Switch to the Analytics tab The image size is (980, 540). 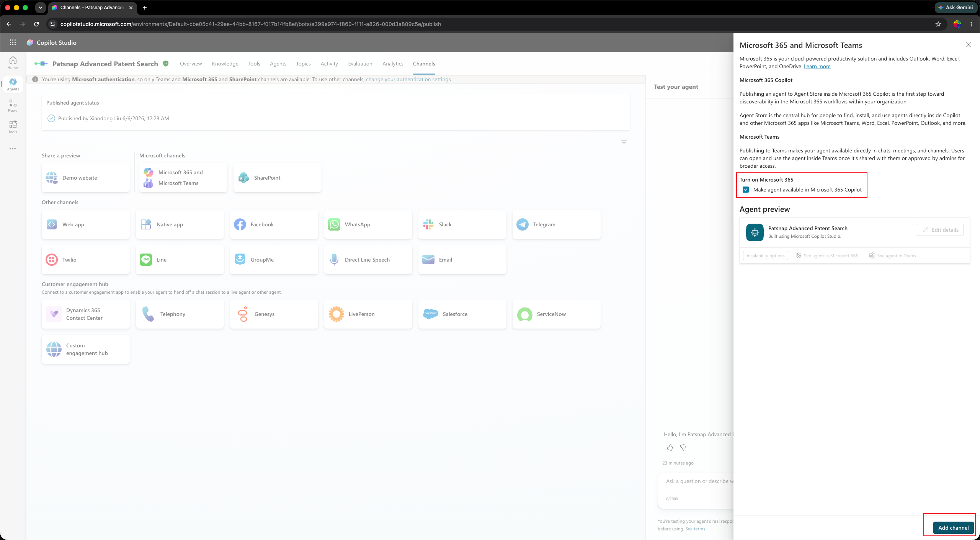(393, 64)
